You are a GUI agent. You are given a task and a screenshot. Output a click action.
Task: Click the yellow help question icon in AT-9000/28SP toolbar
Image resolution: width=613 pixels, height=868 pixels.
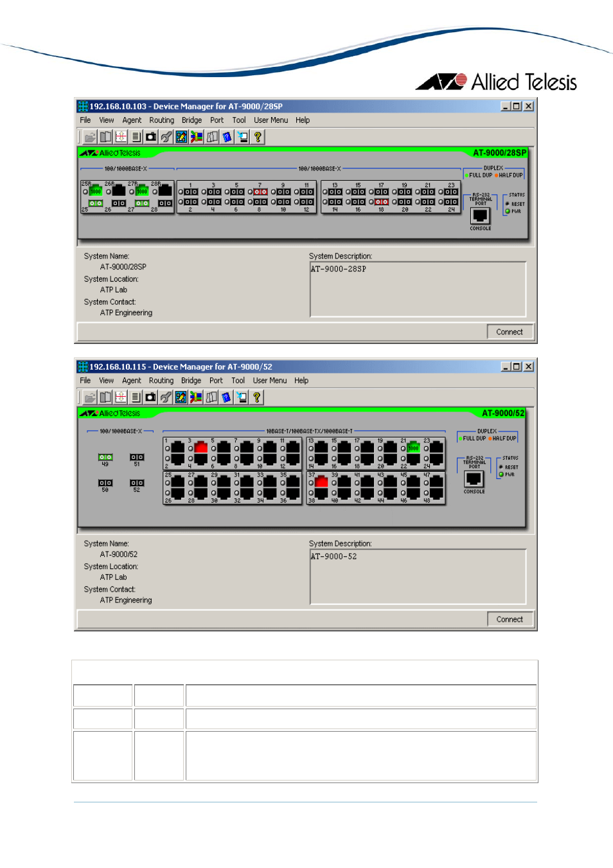(x=258, y=137)
